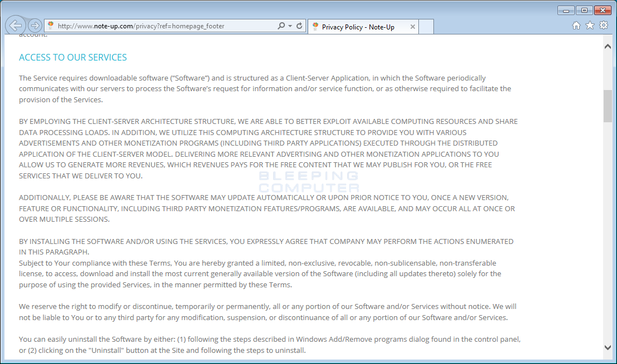Open a new blank tab
617x364 pixels.
426,27
